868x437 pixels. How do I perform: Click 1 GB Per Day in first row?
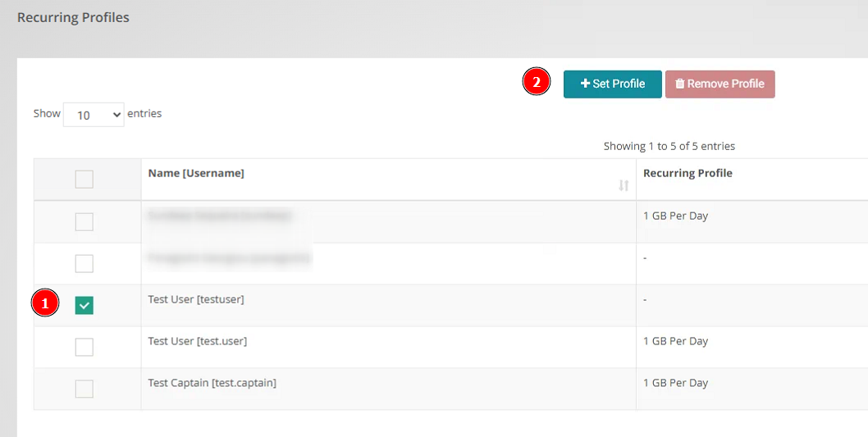(675, 216)
